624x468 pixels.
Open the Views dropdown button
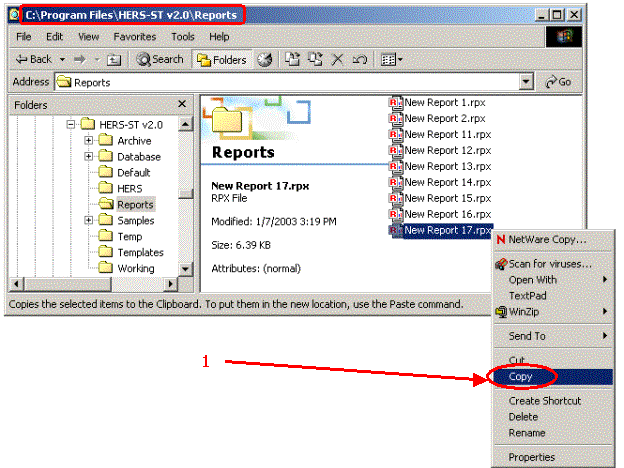[392, 60]
